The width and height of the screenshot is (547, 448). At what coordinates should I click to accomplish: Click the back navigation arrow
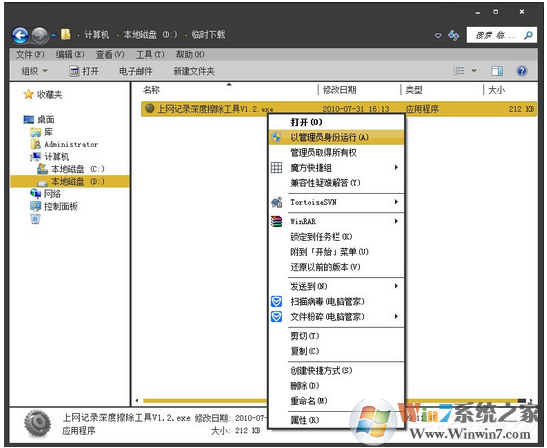[x=20, y=35]
